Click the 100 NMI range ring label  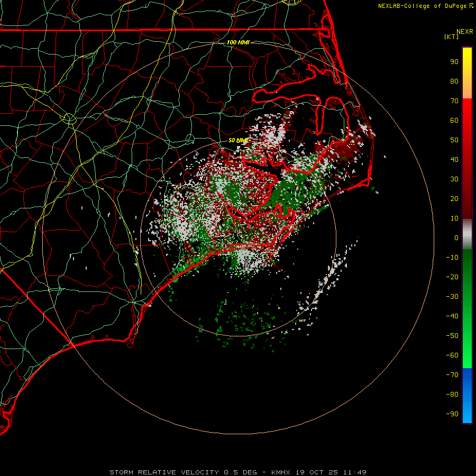click(x=238, y=42)
